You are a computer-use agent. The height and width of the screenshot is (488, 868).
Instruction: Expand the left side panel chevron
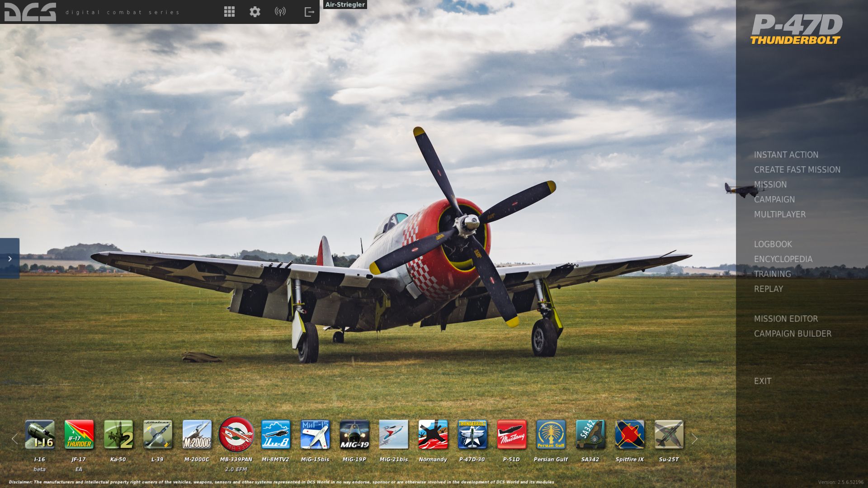(9, 258)
